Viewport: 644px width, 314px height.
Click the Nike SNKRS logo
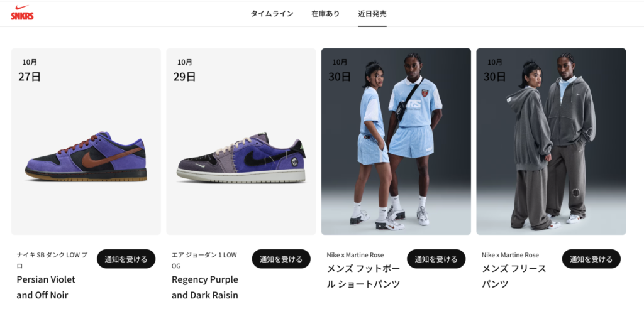[22, 13]
